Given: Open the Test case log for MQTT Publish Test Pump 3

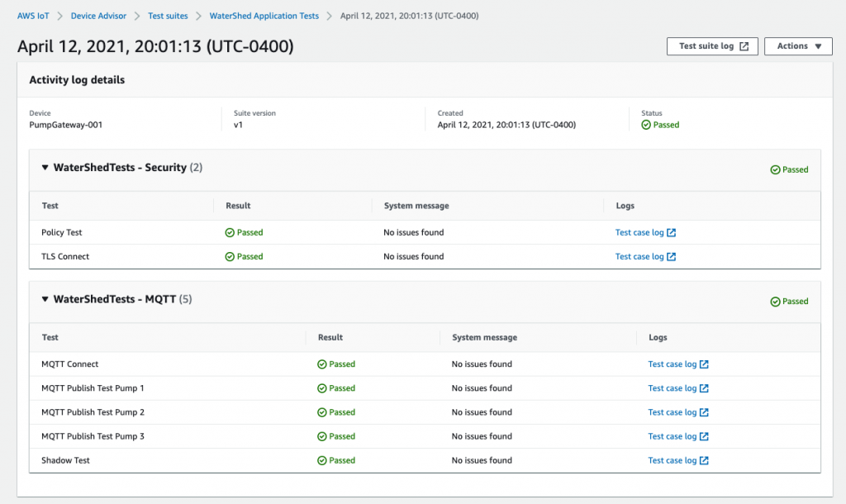Looking at the screenshot, I should (673, 435).
